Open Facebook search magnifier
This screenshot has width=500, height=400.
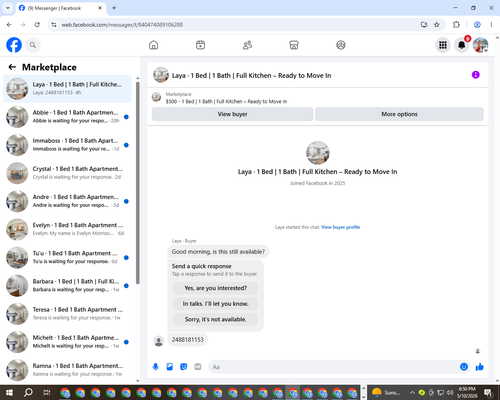click(x=33, y=45)
